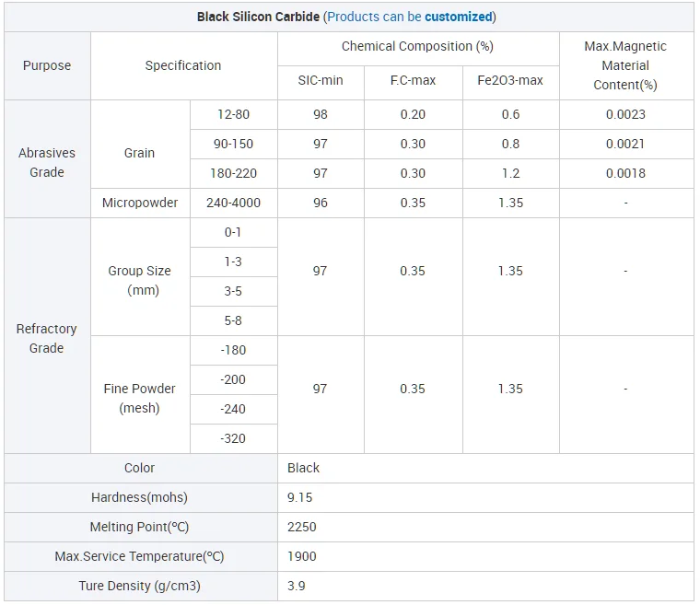Select the "Fine Powder (mesh)" cell
The image size is (700, 605).
tap(140, 398)
